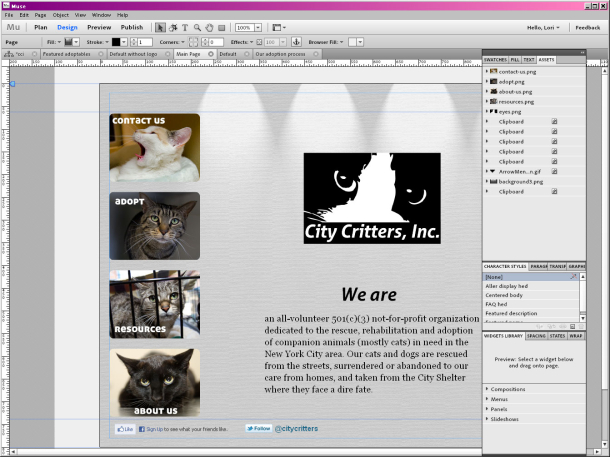Expand the Slideshows widget group
Viewport: 610px width, 457px height.
point(487,419)
